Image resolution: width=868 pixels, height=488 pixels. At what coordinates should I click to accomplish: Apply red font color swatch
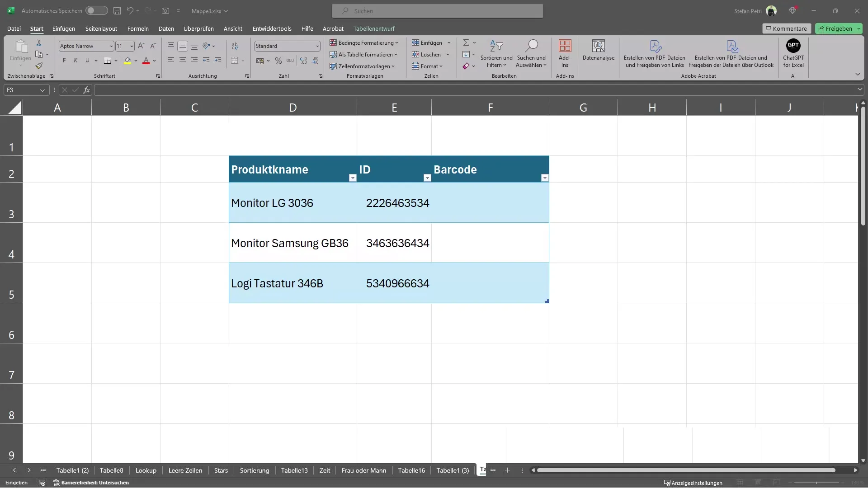tap(146, 61)
